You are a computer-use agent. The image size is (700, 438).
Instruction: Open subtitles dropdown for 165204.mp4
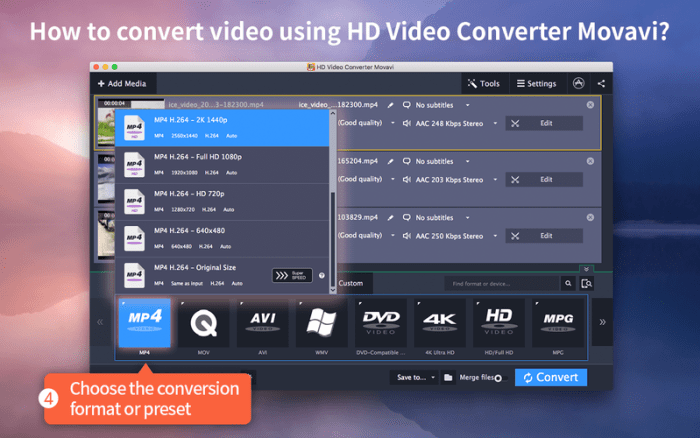[467, 162]
